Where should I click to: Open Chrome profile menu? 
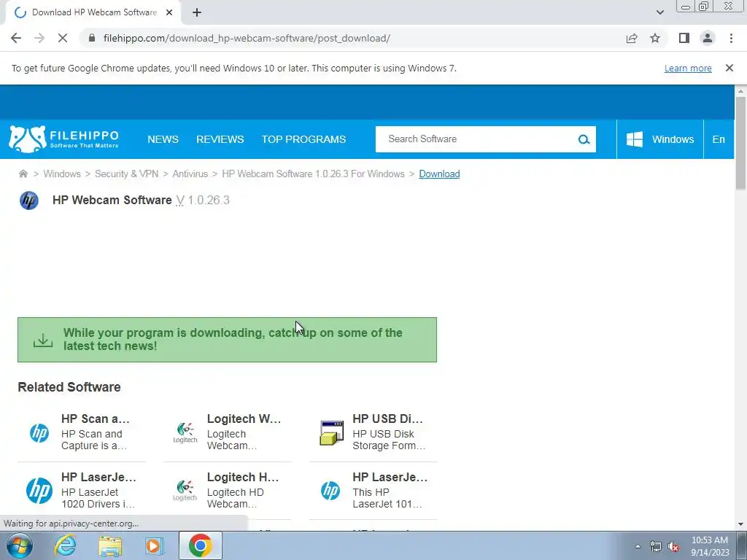(x=708, y=38)
